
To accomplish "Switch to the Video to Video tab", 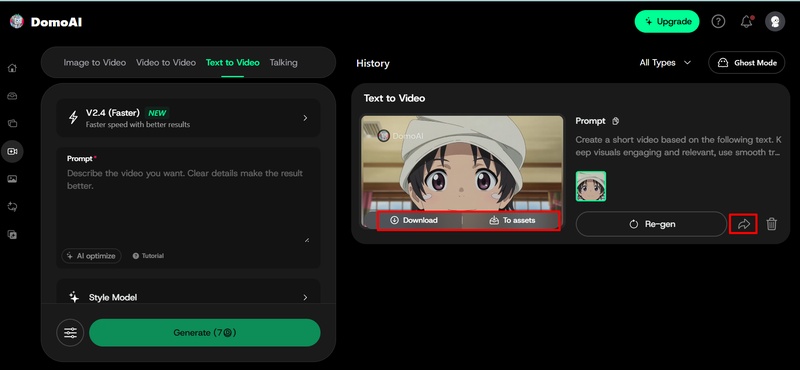I will tap(166, 63).
